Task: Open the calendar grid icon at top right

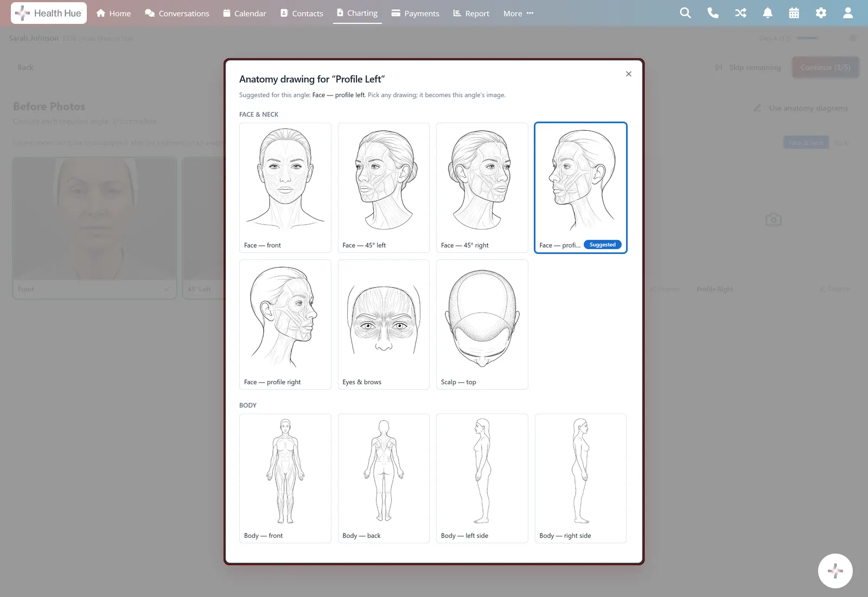Action: (794, 13)
